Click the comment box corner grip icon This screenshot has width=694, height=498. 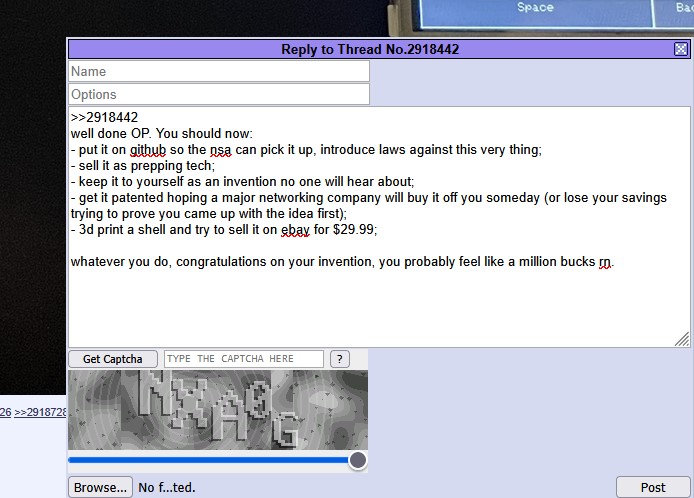[x=682, y=339]
